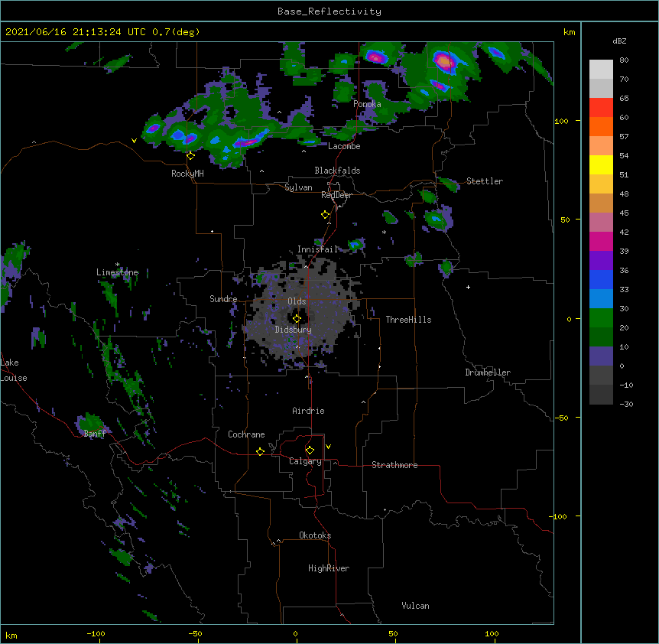The width and height of the screenshot is (659, 644).
Task: Click the Sylvan label
Action: [298, 187]
